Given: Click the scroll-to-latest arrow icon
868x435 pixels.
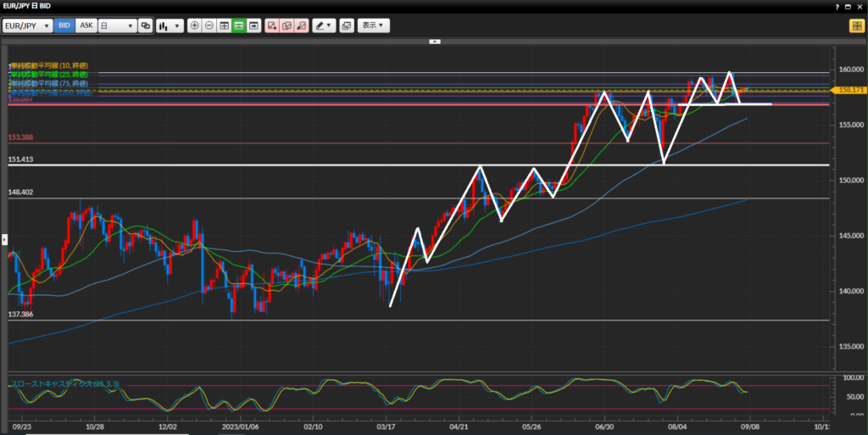Looking at the screenshot, I should click(x=253, y=25).
